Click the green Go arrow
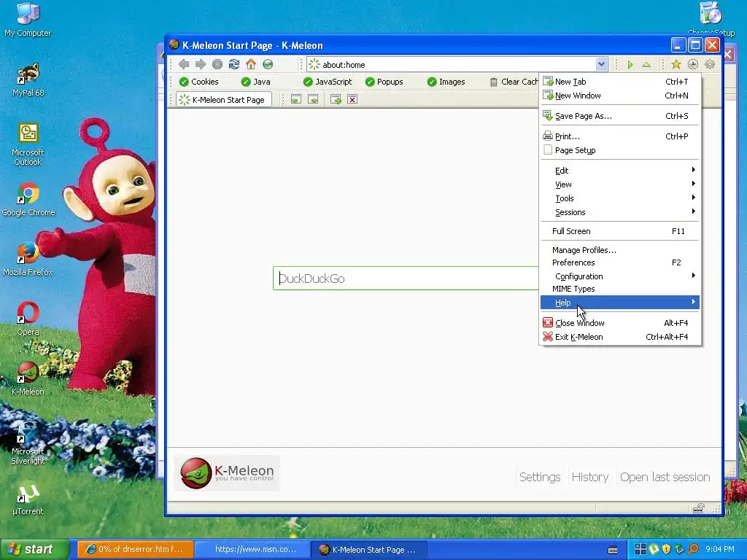747x560 pixels. pyautogui.click(x=630, y=64)
